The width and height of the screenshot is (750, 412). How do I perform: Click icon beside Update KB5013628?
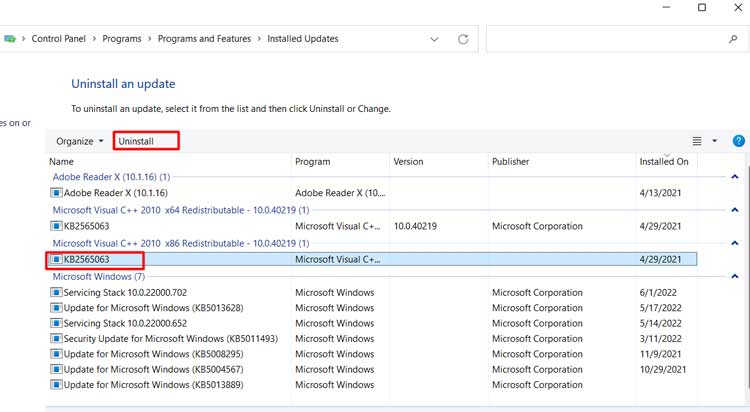56,308
